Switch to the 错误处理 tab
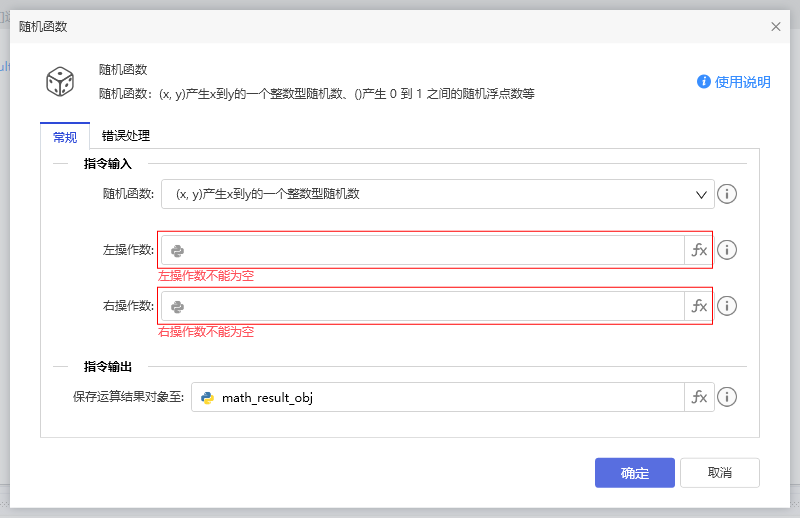The image size is (800, 518). pos(126,136)
